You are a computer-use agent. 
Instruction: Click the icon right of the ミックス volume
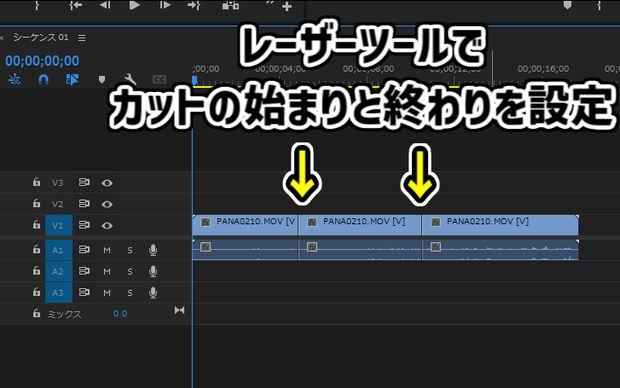click(179, 310)
